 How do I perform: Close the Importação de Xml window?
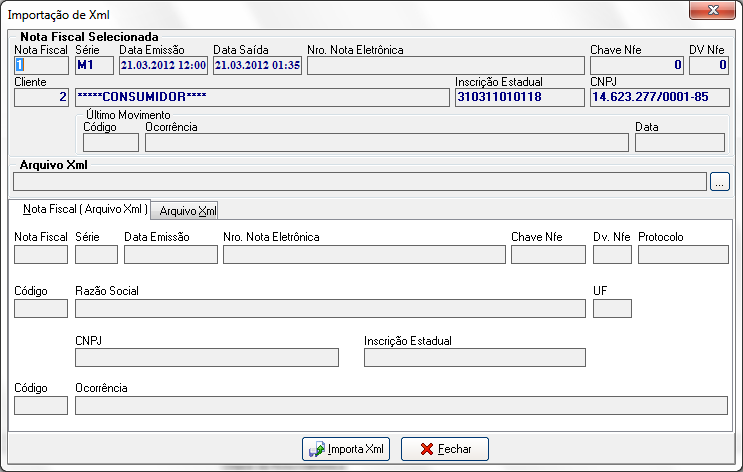(712, 10)
